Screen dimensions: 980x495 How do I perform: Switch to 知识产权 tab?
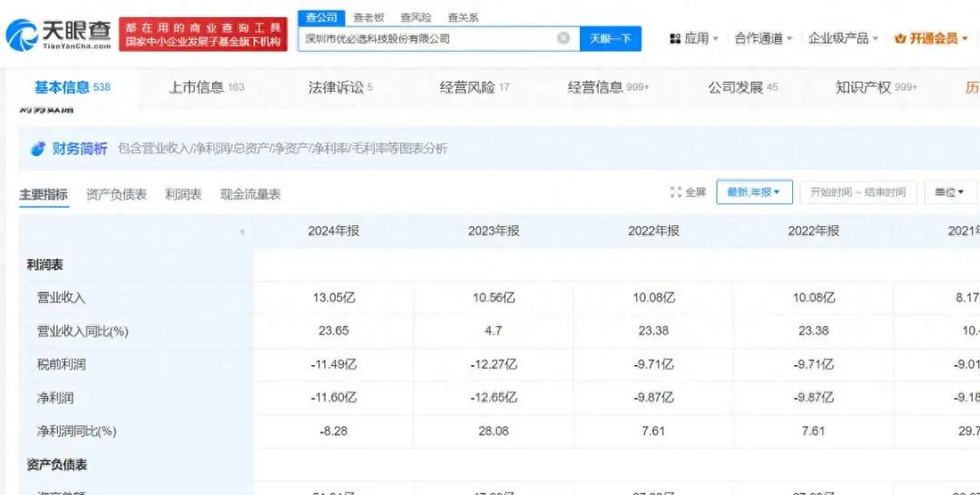(877, 87)
